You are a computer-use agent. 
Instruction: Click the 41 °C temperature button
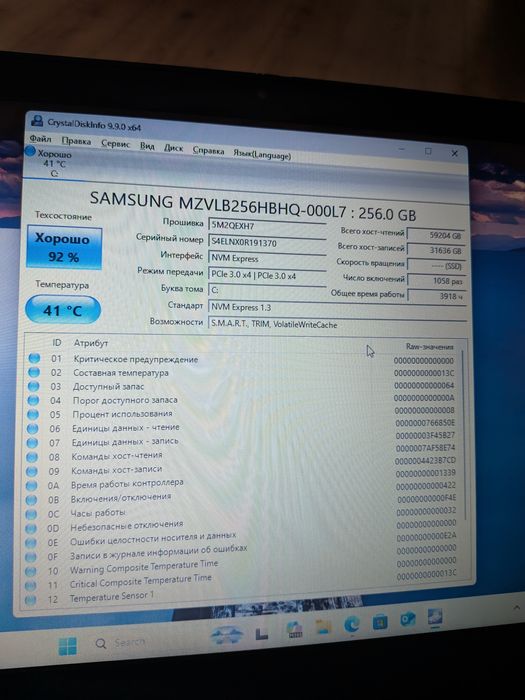click(x=63, y=309)
